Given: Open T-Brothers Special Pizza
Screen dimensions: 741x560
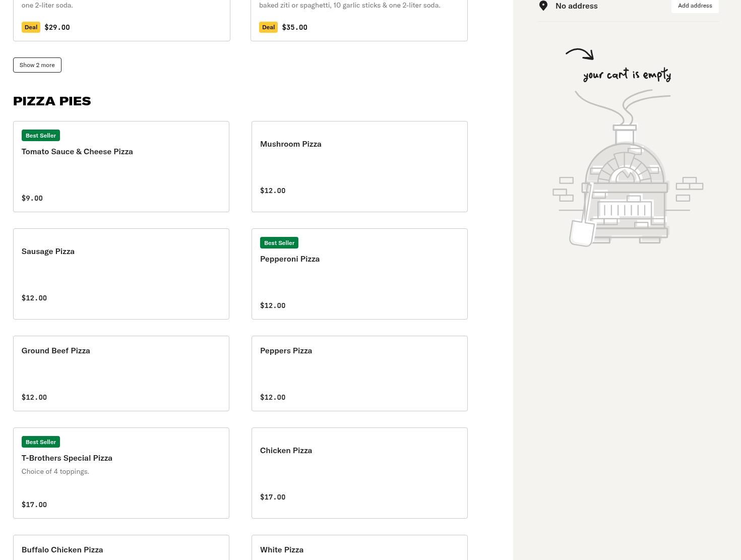Looking at the screenshot, I should 121,474.
